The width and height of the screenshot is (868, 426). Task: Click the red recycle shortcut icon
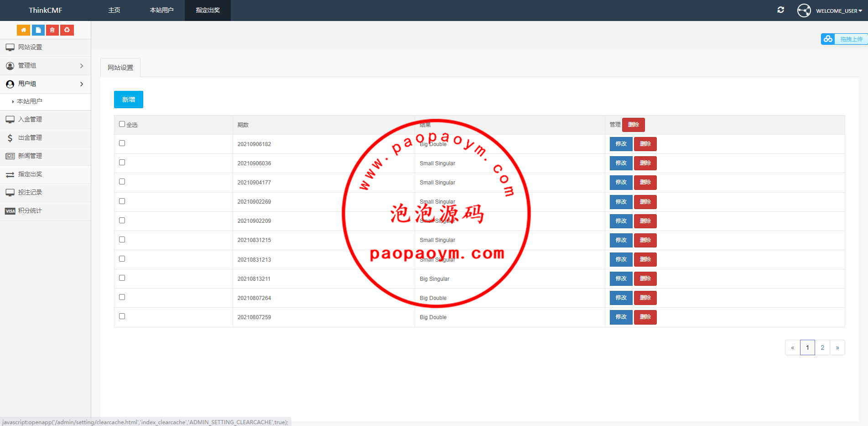67,30
